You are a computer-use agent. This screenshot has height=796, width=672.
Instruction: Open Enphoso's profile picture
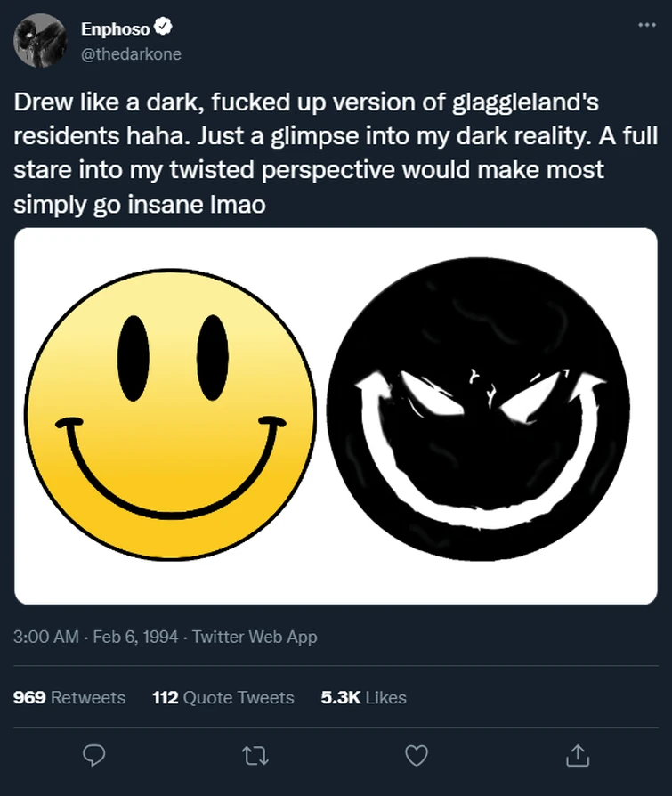(41, 41)
